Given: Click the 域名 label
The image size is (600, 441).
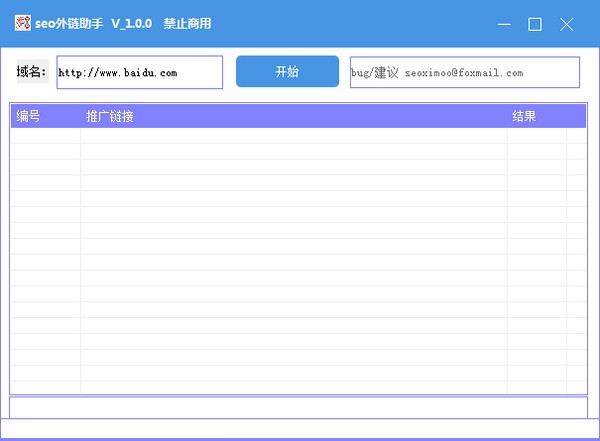Looking at the screenshot, I should click(31, 72).
